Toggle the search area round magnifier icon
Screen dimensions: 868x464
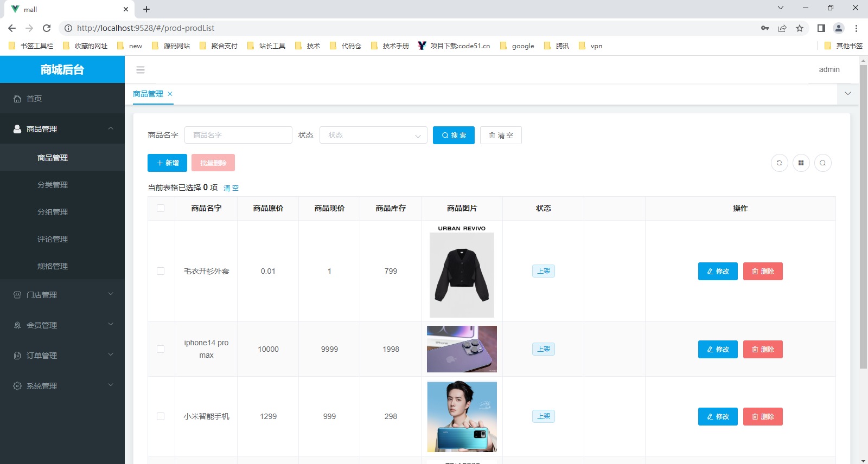pyautogui.click(x=823, y=163)
